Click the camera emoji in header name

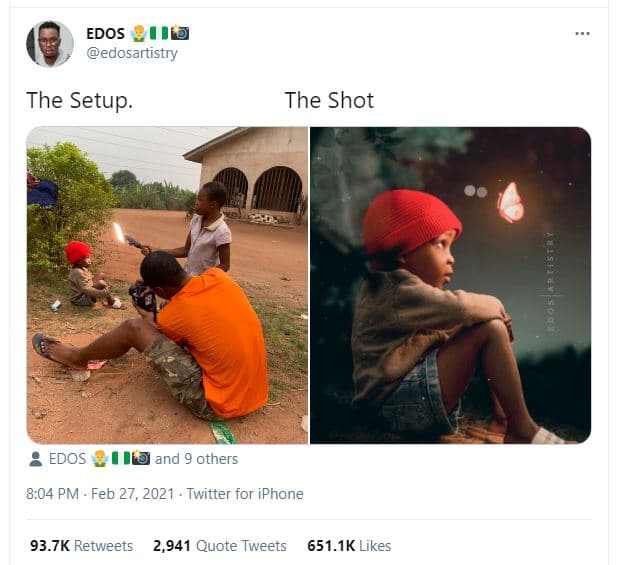pos(180,34)
